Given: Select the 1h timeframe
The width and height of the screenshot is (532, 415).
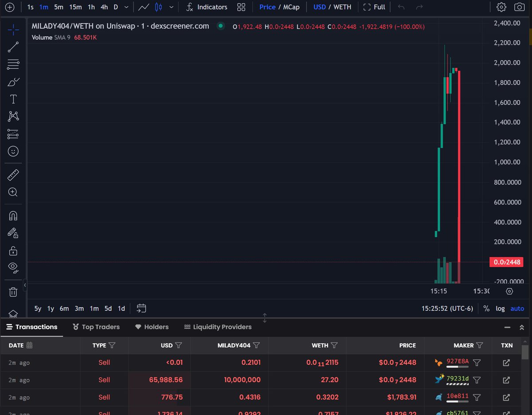Looking at the screenshot, I should coord(91,7).
